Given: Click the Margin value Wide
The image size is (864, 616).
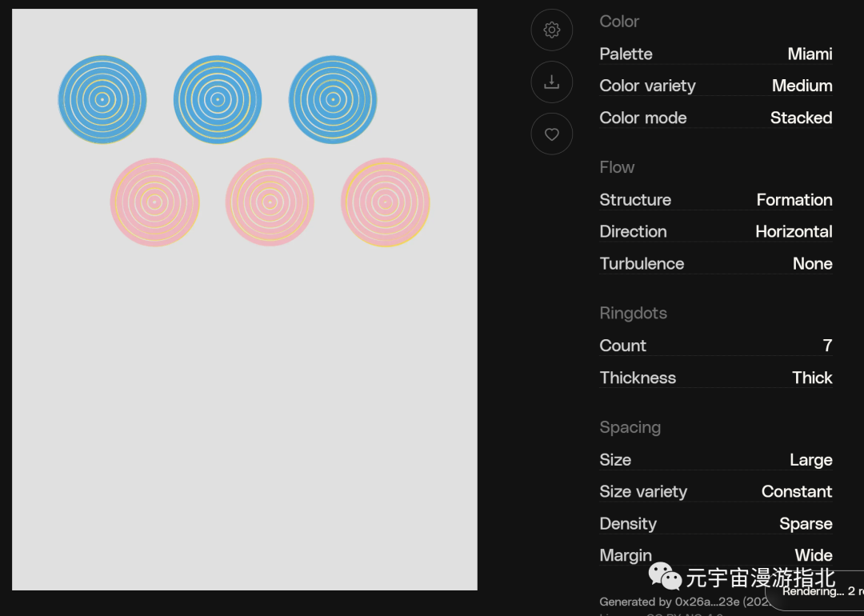Looking at the screenshot, I should coord(814,555).
